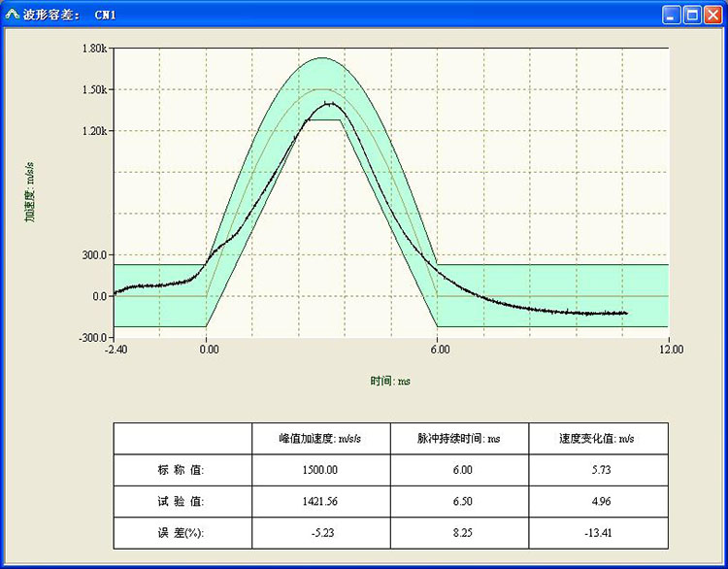Close the 波形容差 CN1 window
The height and width of the screenshot is (569, 728).
pyautogui.click(x=714, y=15)
